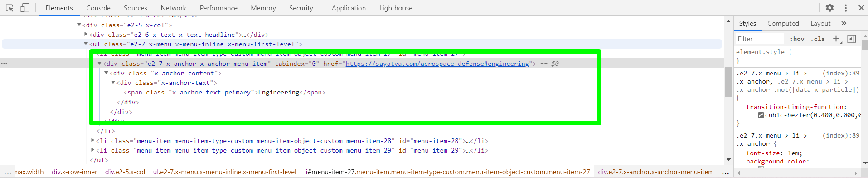The height and width of the screenshot is (178, 868).
Task: Expand the menu-item-28 li node
Action: coord(92,141)
